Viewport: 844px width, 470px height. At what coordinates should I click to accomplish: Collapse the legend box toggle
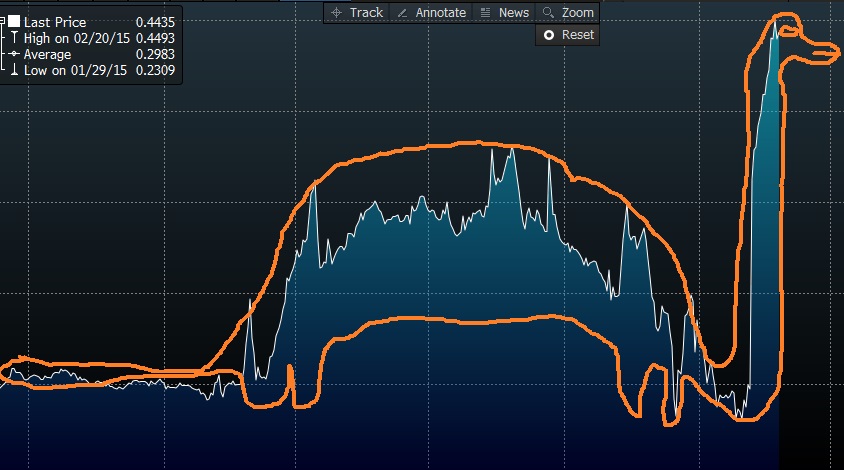2,22
